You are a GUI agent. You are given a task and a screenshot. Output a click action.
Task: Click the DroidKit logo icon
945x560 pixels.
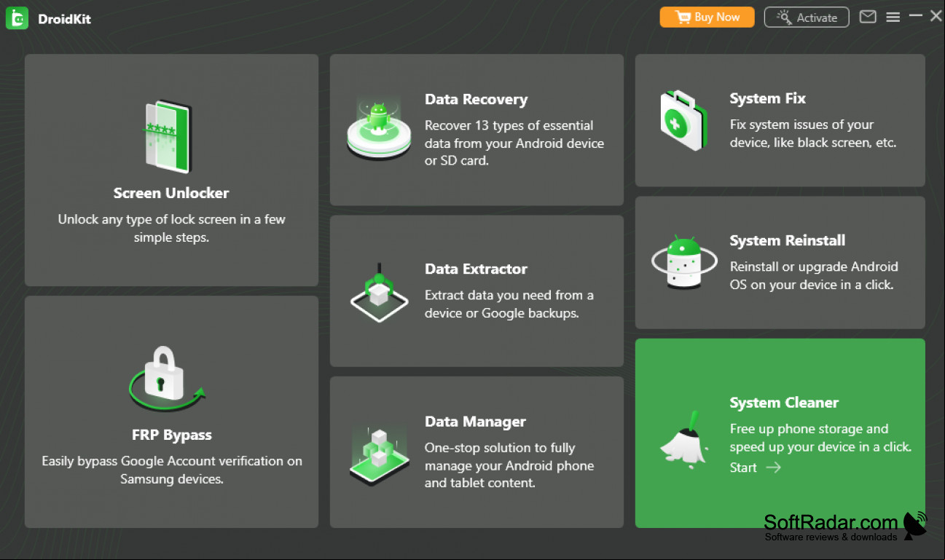[x=17, y=18]
